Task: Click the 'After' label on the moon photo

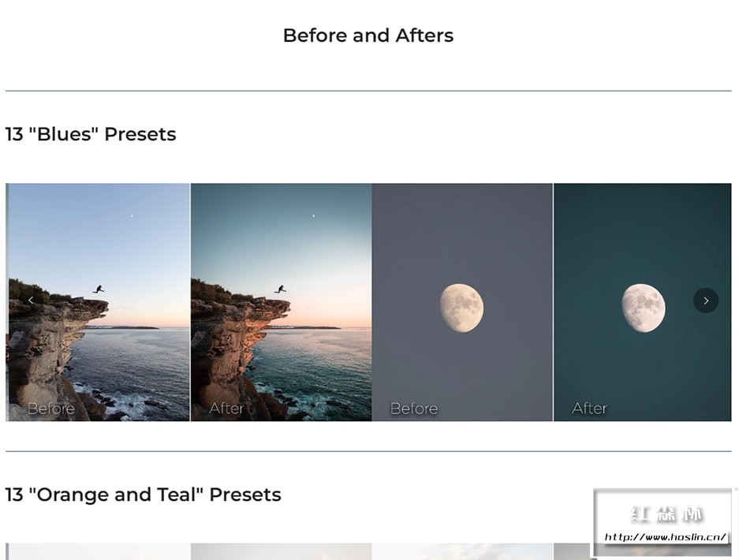Action: pyautogui.click(x=589, y=409)
